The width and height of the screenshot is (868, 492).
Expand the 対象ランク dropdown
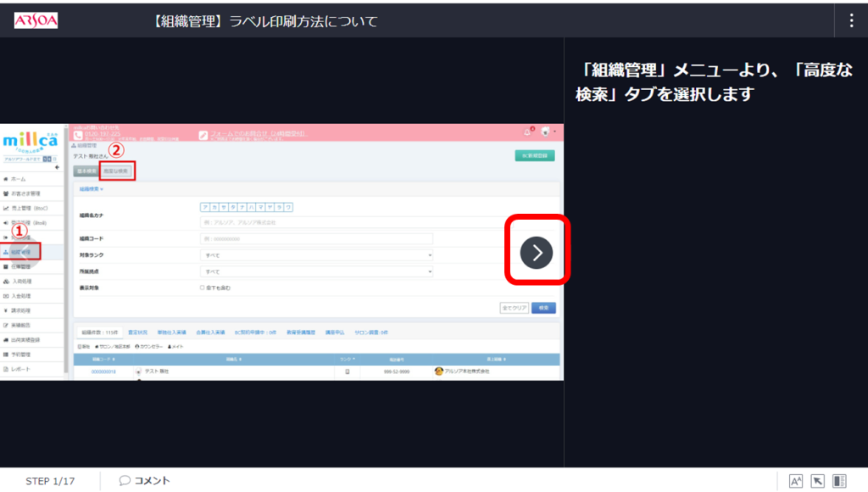[315, 254]
